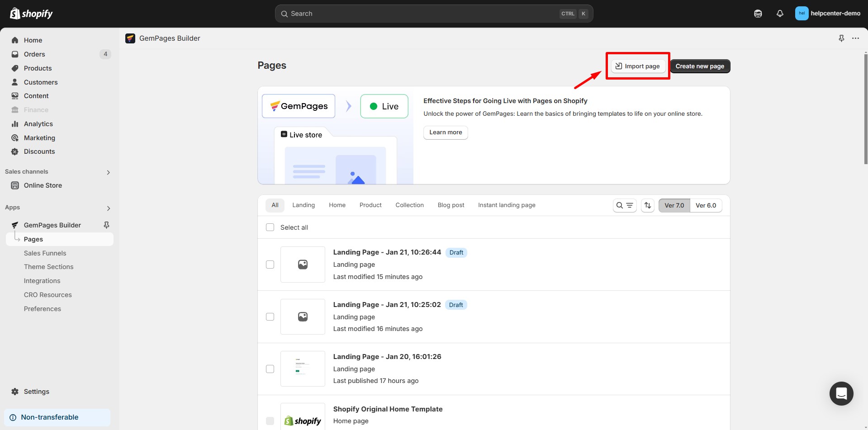Switch to the Blog post tab
This screenshot has width=868, height=430.
451,205
